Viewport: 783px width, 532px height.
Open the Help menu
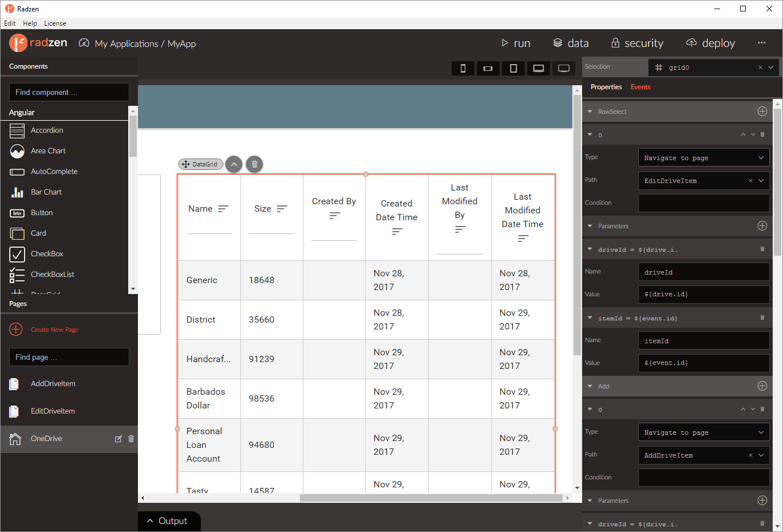click(30, 23)
